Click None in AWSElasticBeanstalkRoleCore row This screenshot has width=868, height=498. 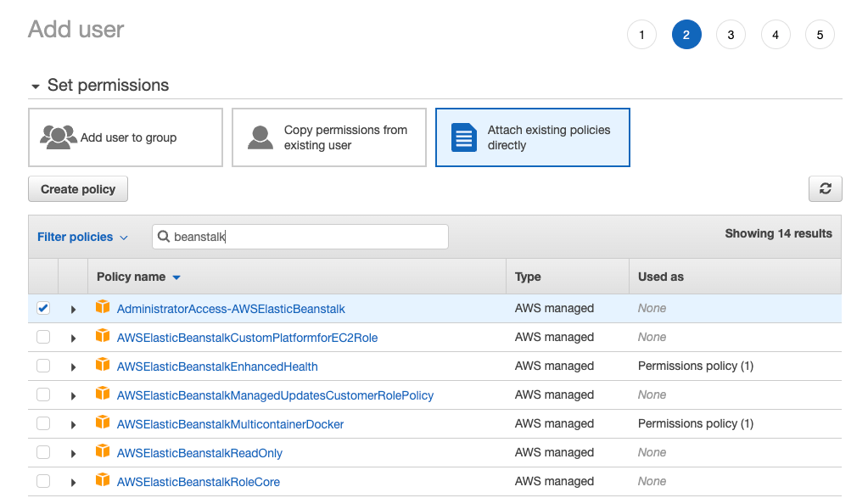pos(652,481)
